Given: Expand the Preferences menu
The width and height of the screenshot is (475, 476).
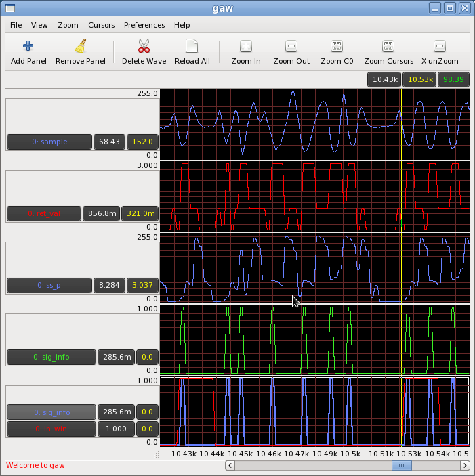Looking at the screenshot, I should (144, 25).
